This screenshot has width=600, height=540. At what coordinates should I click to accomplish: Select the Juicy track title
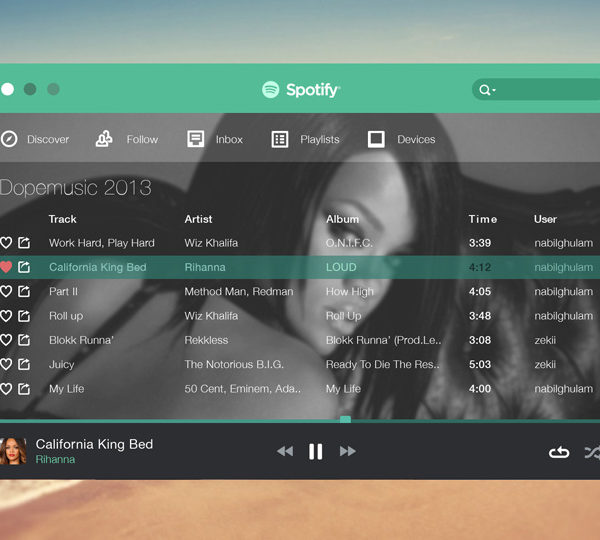(61, 365)
